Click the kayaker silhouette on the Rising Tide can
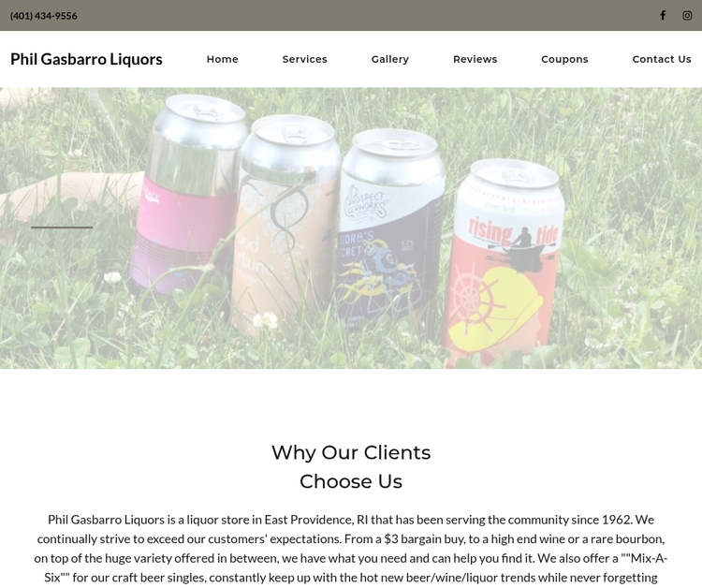This screenshot has width=702, height=588. pos(523,247)
